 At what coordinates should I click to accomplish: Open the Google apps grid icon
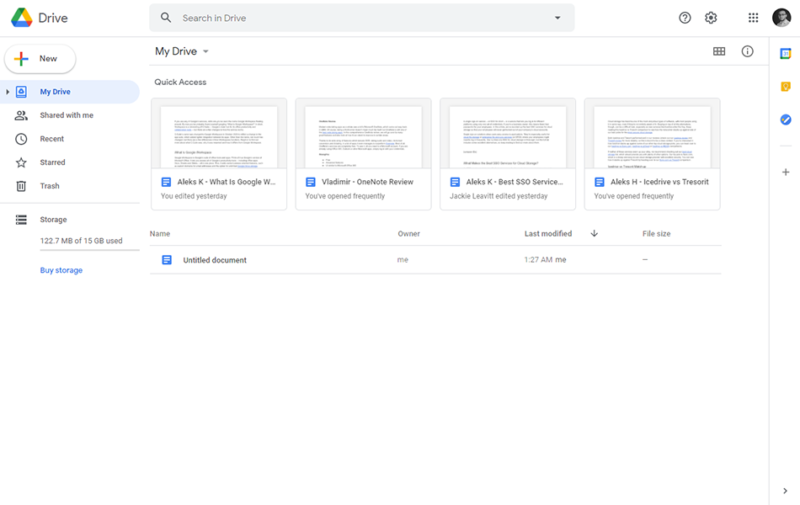753,18
